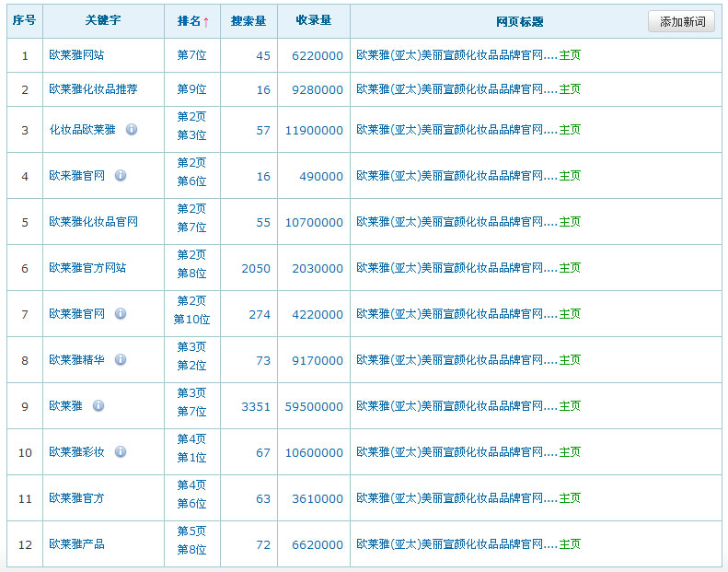Screen dimensions: 728x572
Task: Click the 欧莱雅官方网站 keyword link
Action: point(87,268)
